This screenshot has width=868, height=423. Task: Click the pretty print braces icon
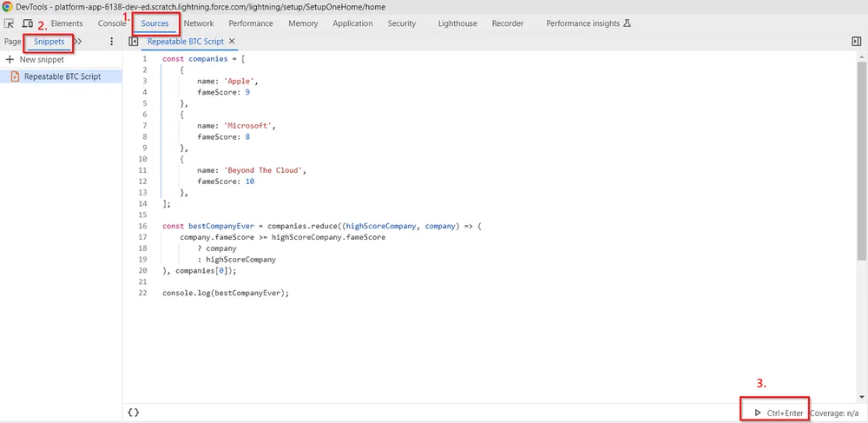pyautogui.click(x=133, y=413)
